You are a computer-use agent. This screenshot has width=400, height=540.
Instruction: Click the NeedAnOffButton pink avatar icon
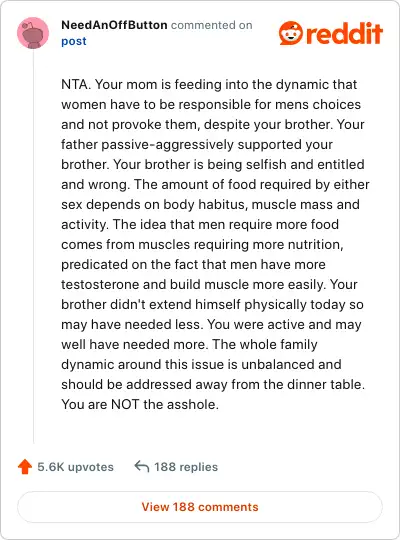(33, 33)
